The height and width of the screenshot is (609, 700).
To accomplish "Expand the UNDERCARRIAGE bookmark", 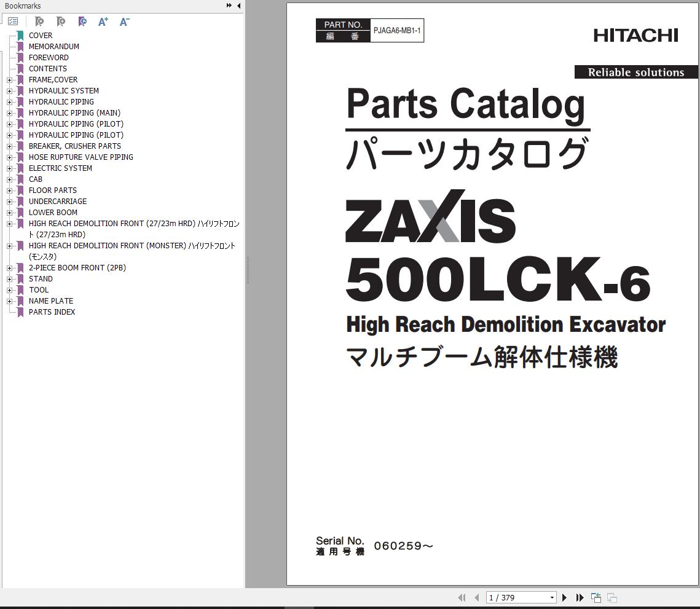I will coord(9,202).
